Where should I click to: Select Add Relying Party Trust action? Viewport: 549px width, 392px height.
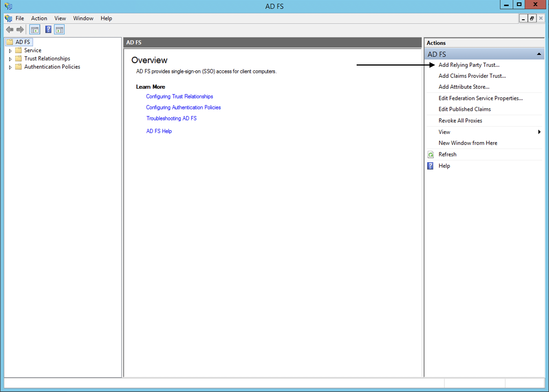click(x=469, y=65)
